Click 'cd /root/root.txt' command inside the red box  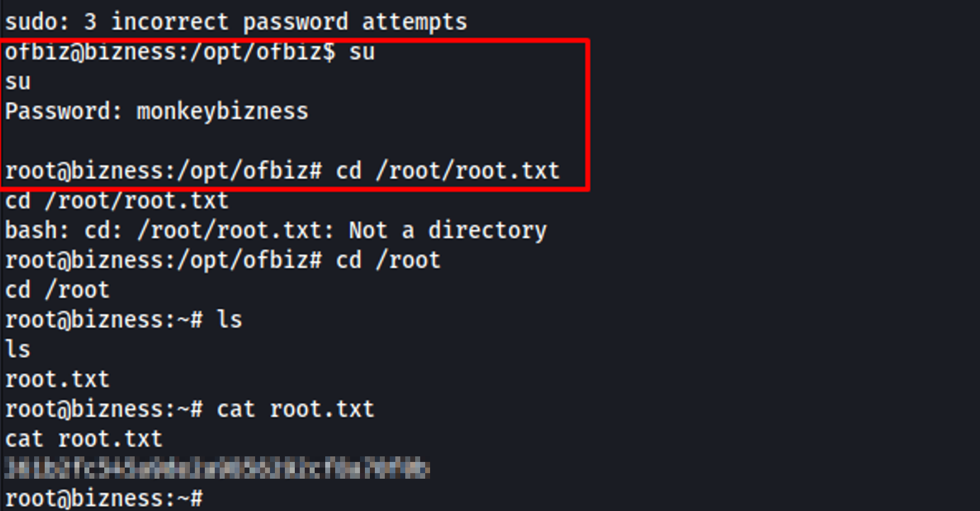coord(447,171)
